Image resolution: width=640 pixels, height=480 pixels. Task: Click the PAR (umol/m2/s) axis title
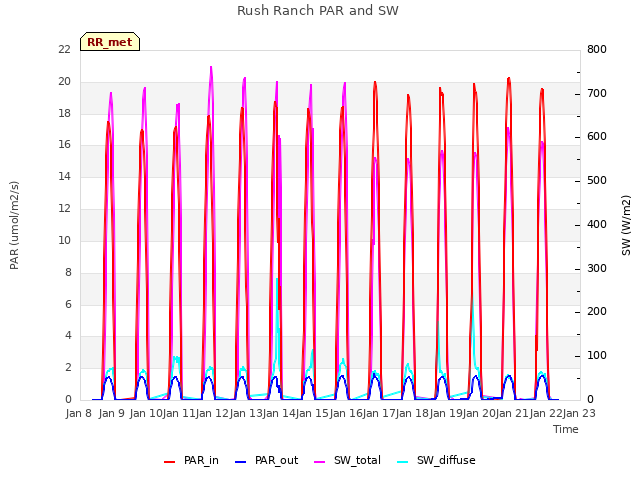(x=14, y=225)
